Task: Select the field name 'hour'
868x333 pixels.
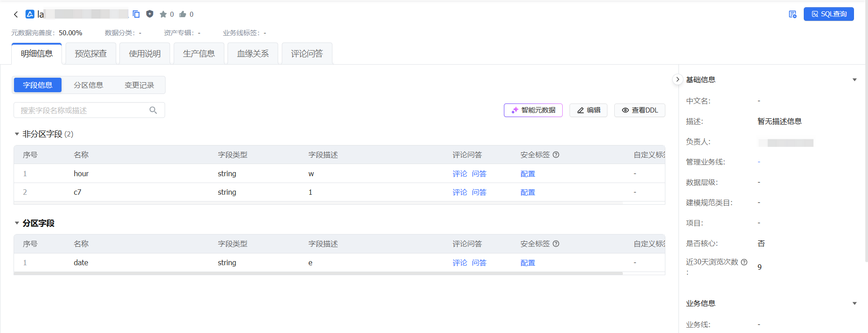Action: (81, 174)
